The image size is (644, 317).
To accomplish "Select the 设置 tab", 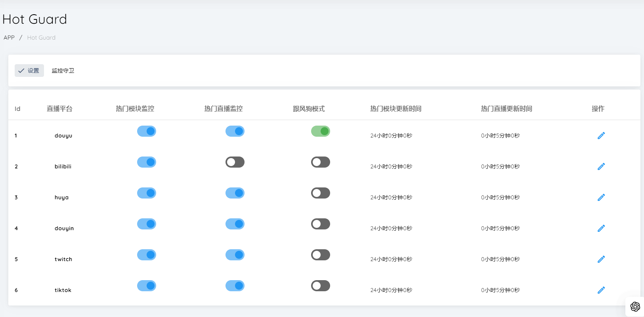I will click(29, 71).
